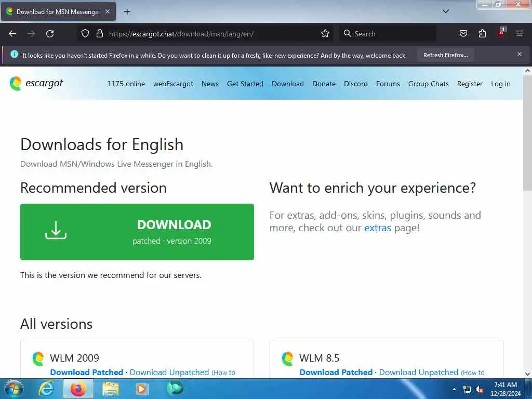Click the WLM 2009 messenger icon
Screen dimensions: 532x399
pyautogui.click(x=38, y=358)
